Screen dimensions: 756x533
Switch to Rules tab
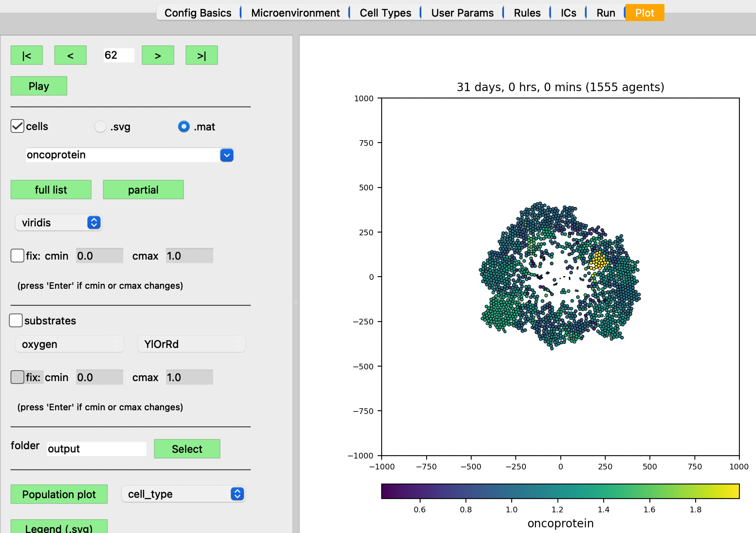tap(527, 13)
